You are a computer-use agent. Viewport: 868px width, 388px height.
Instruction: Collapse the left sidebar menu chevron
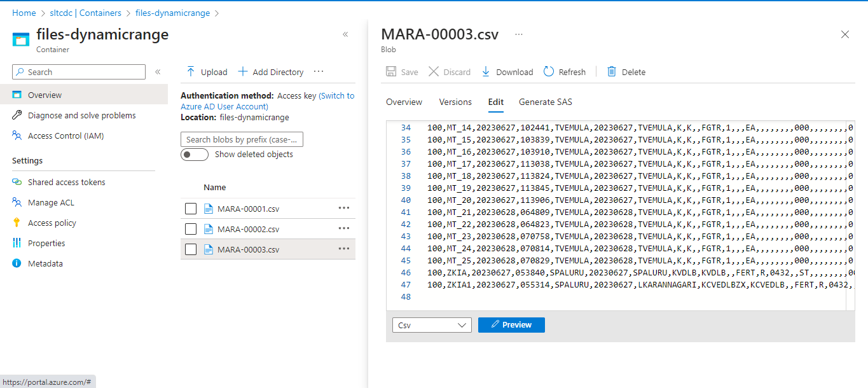[x=158, y=72]
